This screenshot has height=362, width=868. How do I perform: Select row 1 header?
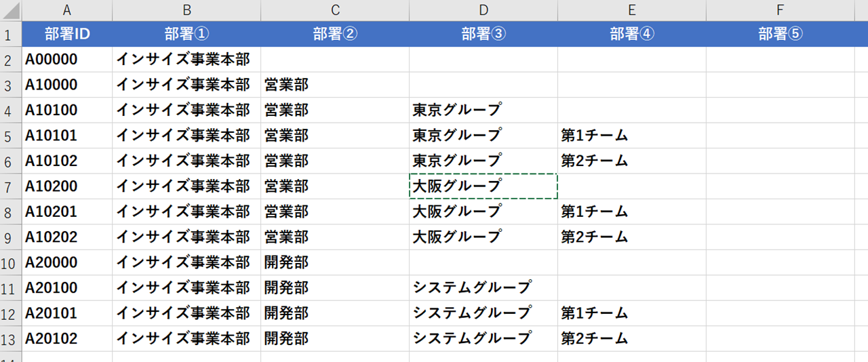tap(11, 34)
